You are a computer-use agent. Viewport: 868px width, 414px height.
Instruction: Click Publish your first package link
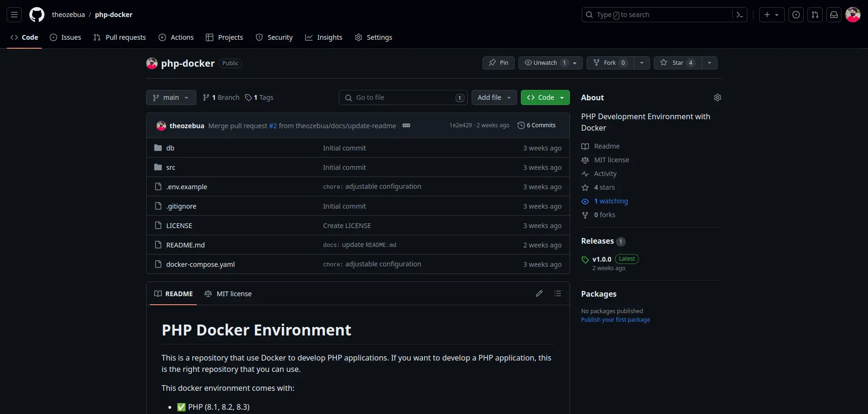[x=615, y=320]
